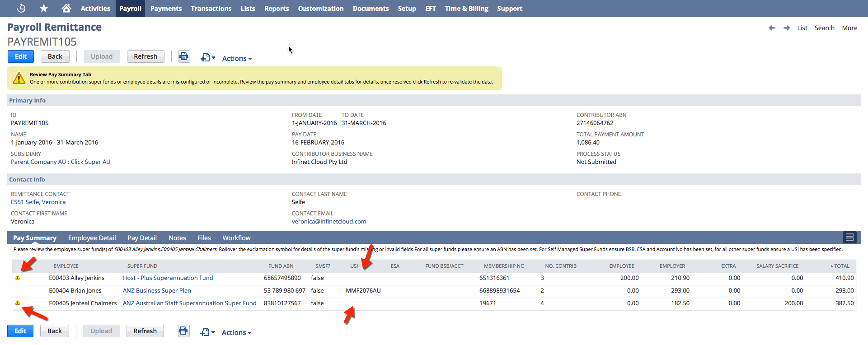
Task: Open remittance contact E551 Selfe, Veronica
Action: coord(38,202)
